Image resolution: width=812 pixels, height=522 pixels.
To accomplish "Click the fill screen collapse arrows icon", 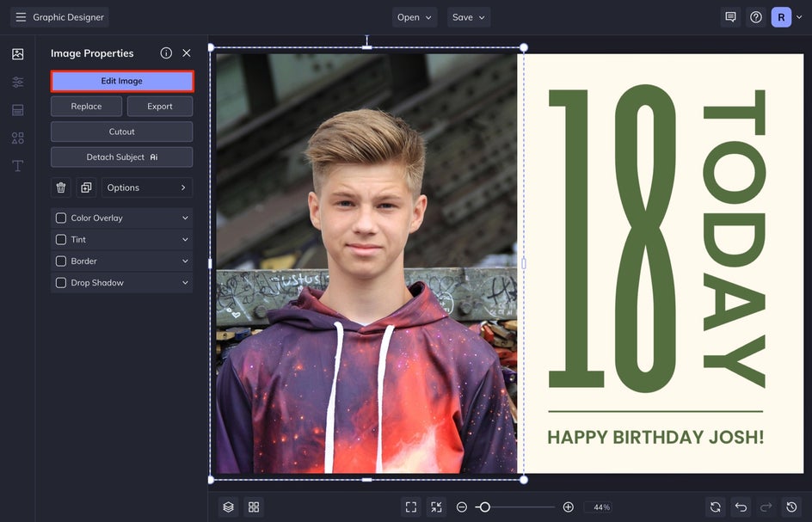I will 436,507.
